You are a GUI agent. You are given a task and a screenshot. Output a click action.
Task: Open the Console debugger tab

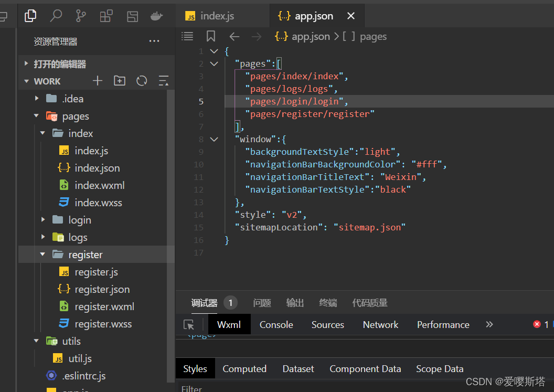276,325
